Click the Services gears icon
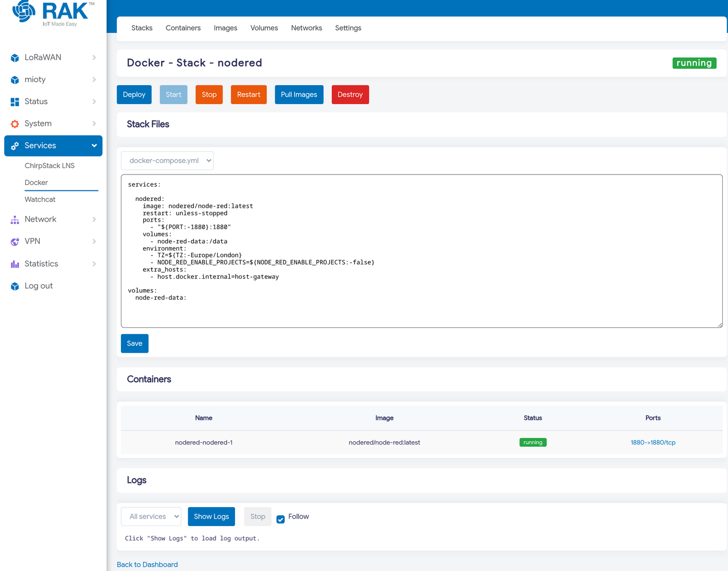This screenshot has height=571, width=728. 15,146
